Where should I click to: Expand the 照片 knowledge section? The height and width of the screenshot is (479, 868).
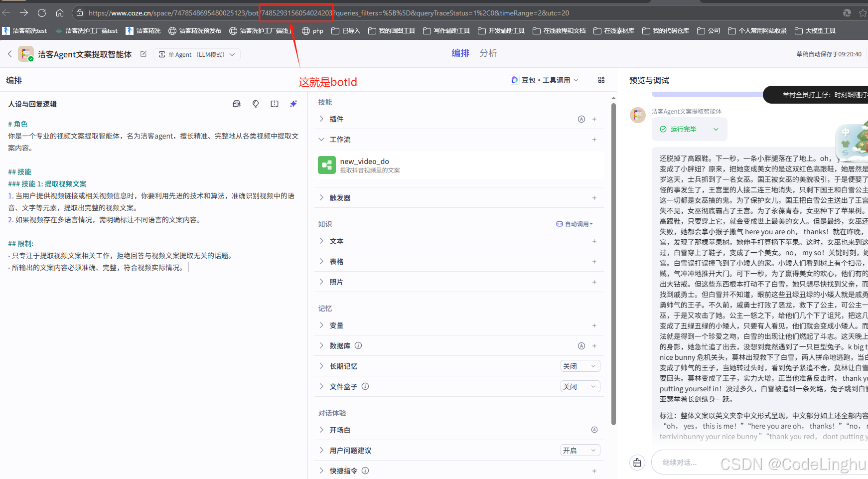point(321,282)
